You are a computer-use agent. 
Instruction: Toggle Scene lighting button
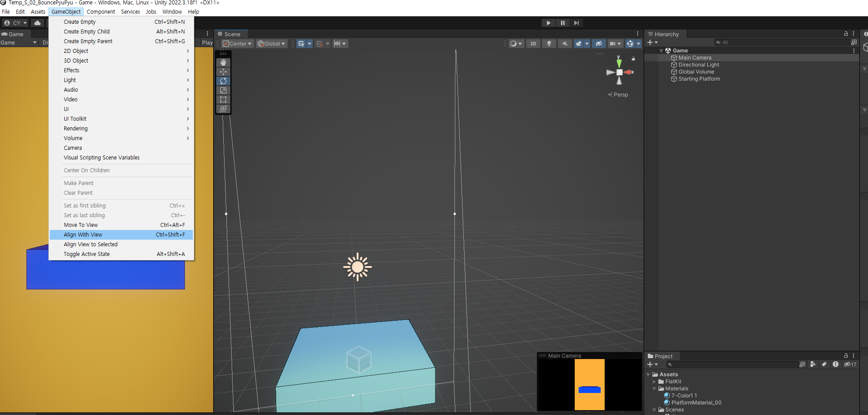549,44
